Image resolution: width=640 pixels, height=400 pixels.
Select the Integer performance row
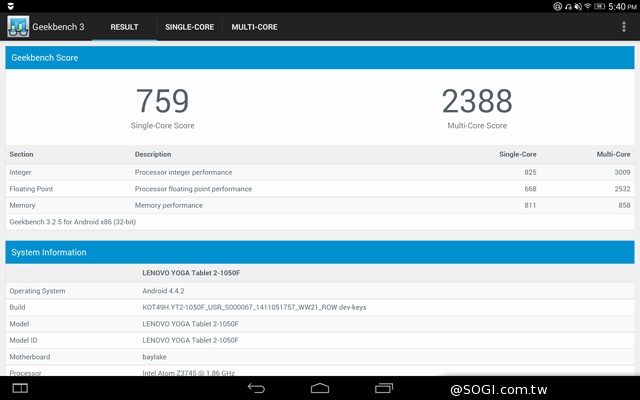320,172
